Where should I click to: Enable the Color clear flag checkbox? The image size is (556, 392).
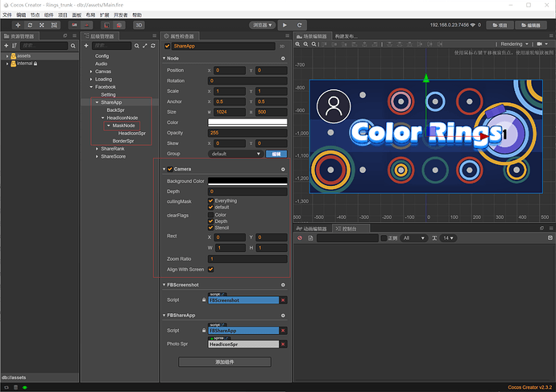210,215
